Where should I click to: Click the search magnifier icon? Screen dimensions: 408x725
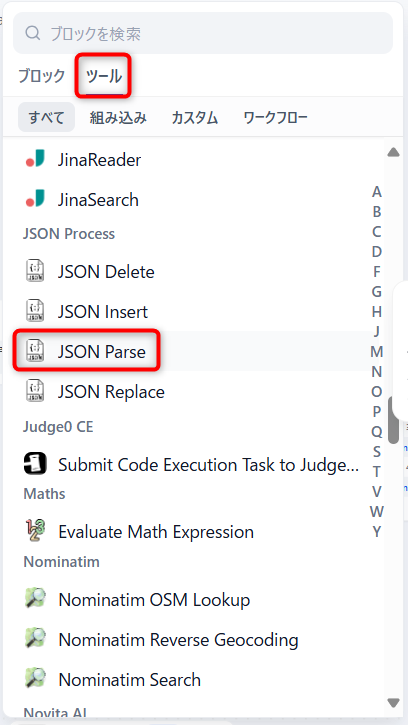tap(33, 33)
